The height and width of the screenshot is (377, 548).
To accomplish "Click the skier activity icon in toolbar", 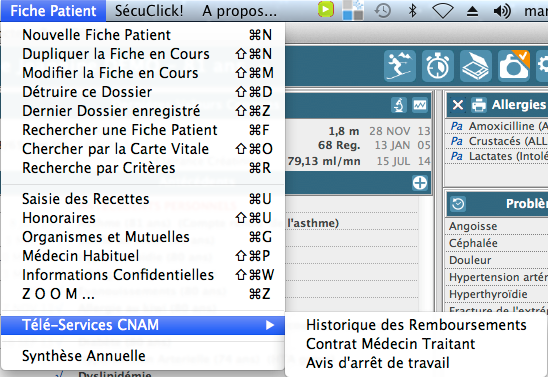I will 400,66.
